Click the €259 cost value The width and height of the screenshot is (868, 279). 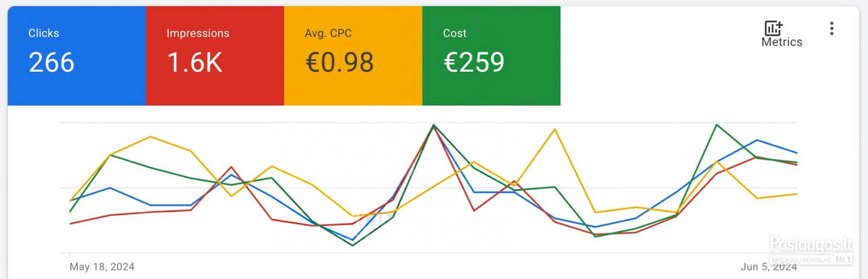(474, 62)
